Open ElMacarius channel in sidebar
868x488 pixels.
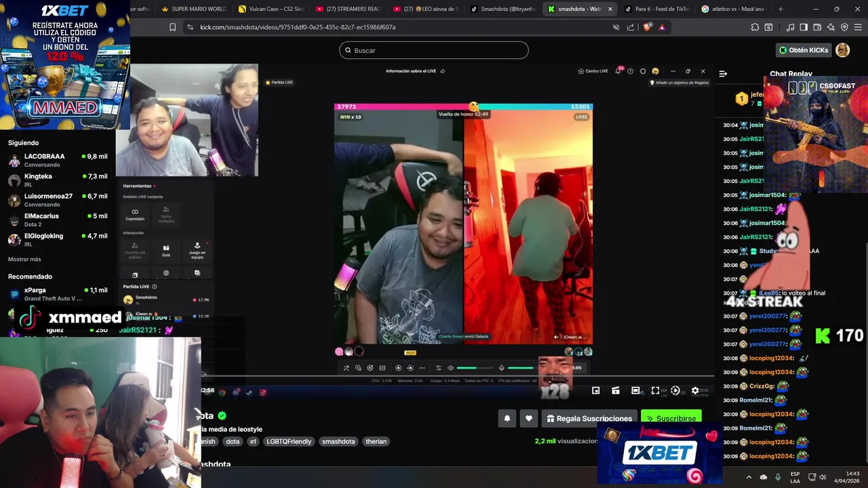pos(58,220)
